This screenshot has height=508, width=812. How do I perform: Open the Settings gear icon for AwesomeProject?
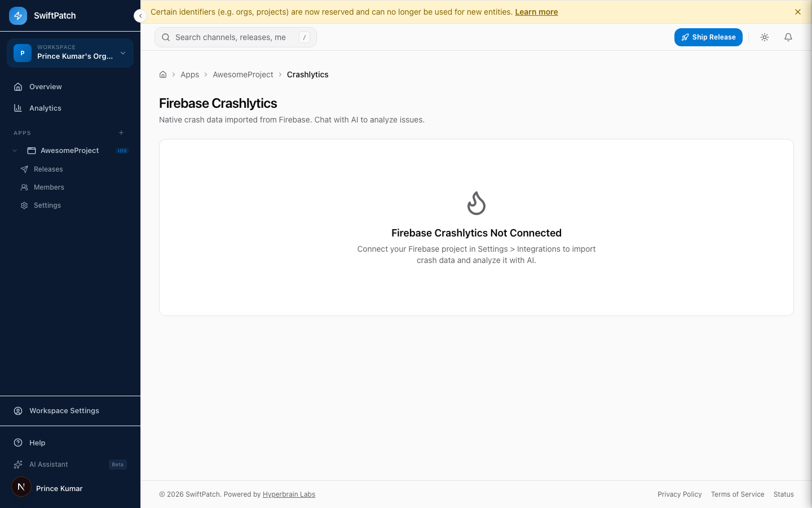(24, 205)
